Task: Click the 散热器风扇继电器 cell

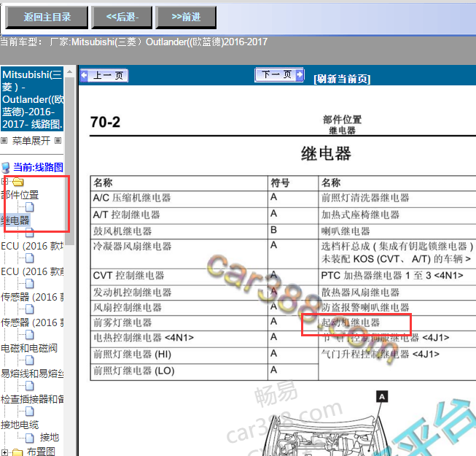Action: [397, 293]
